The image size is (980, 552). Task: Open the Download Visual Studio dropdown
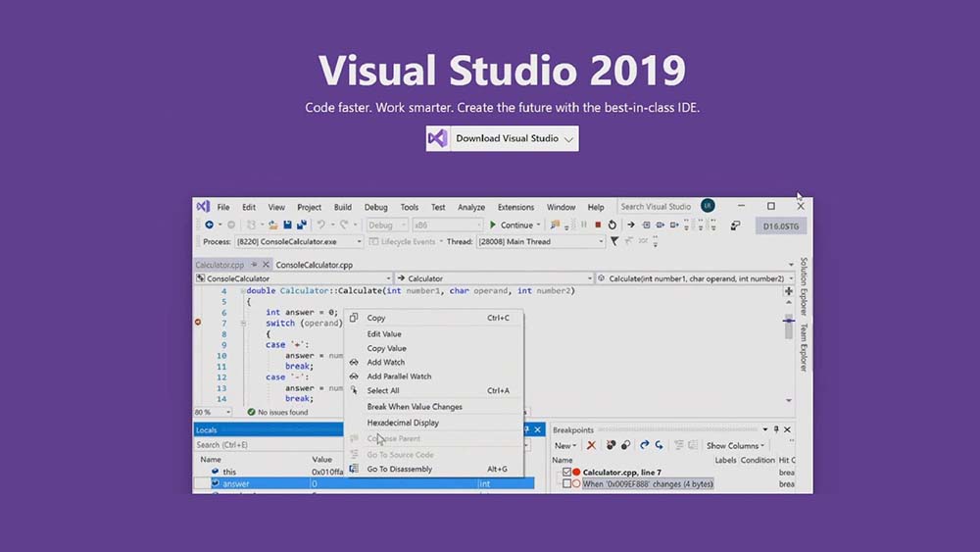coord(568,139)
